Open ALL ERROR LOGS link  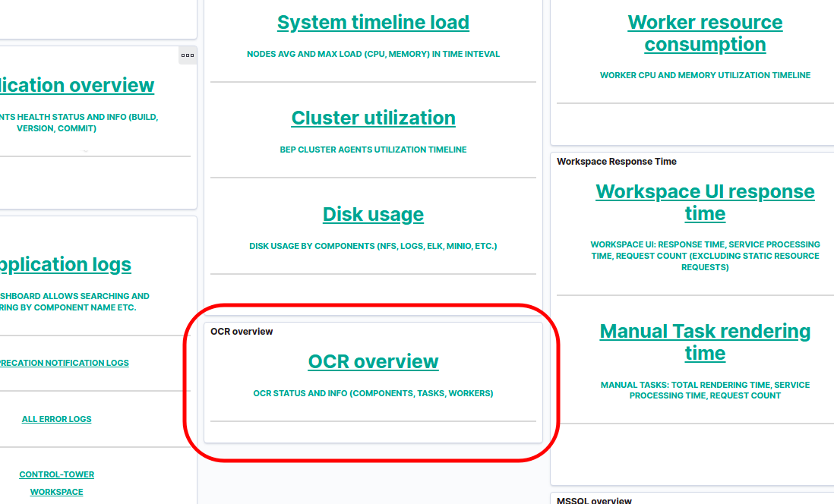(x=56, y=419)
